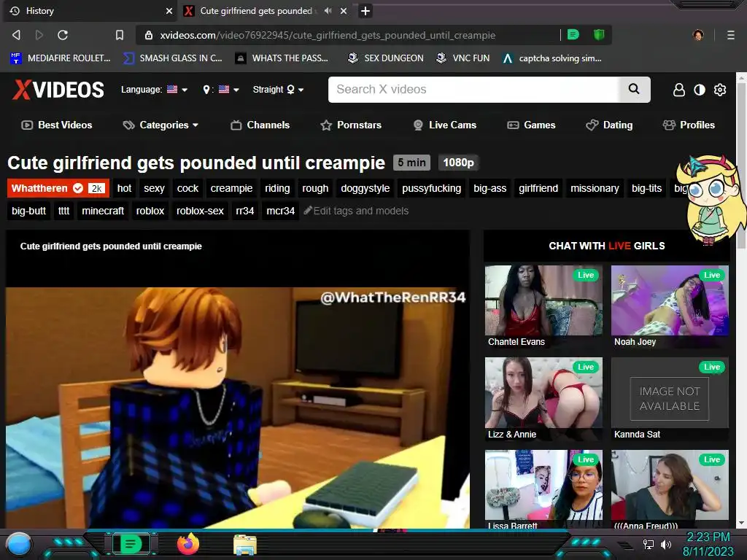Open the Whattheren uploader channel button
The height and width of the screenshot is (560, 747).
pos(58,188)
